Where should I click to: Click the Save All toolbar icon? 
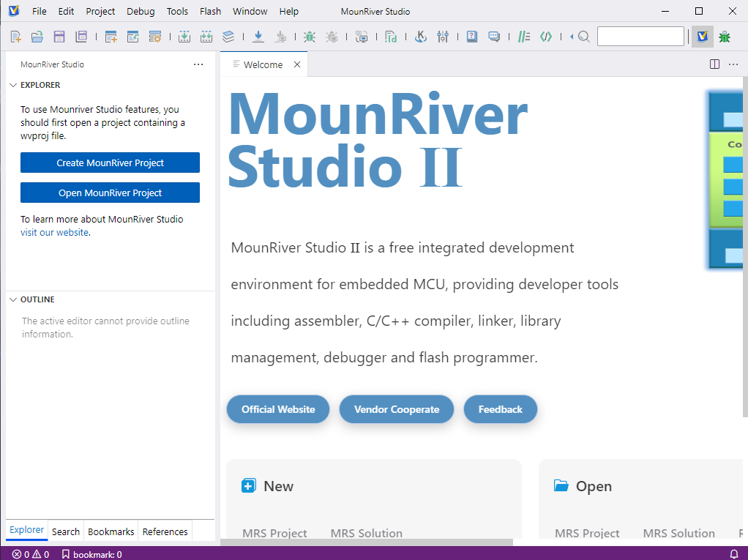[81, 37]
